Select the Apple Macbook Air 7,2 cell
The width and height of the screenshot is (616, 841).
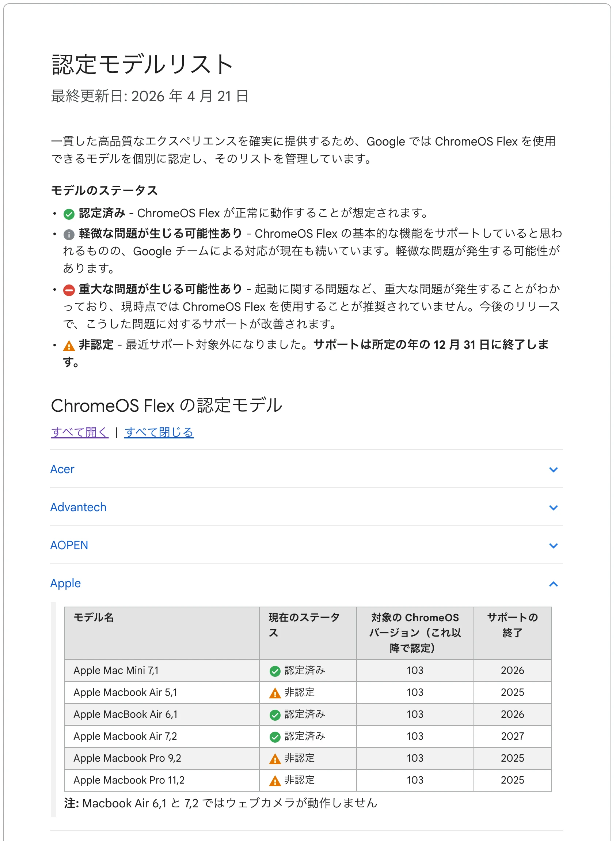[162, 736]
